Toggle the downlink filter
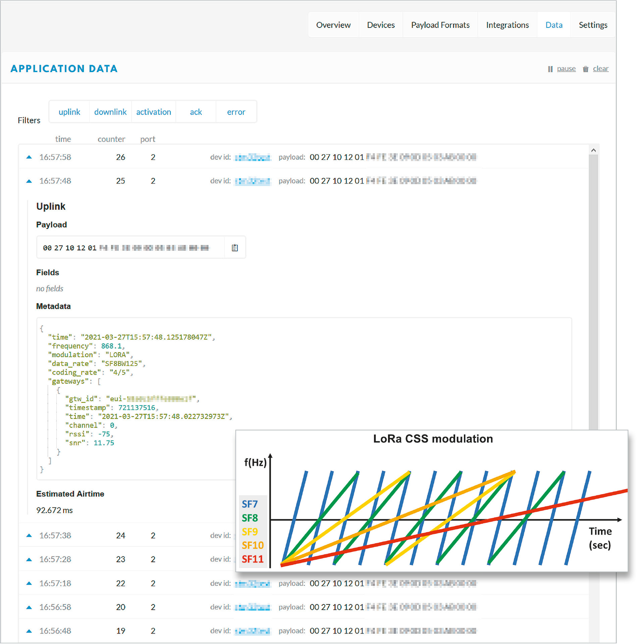The width and height of the screenshot is (644, 644). coord(110,112)
